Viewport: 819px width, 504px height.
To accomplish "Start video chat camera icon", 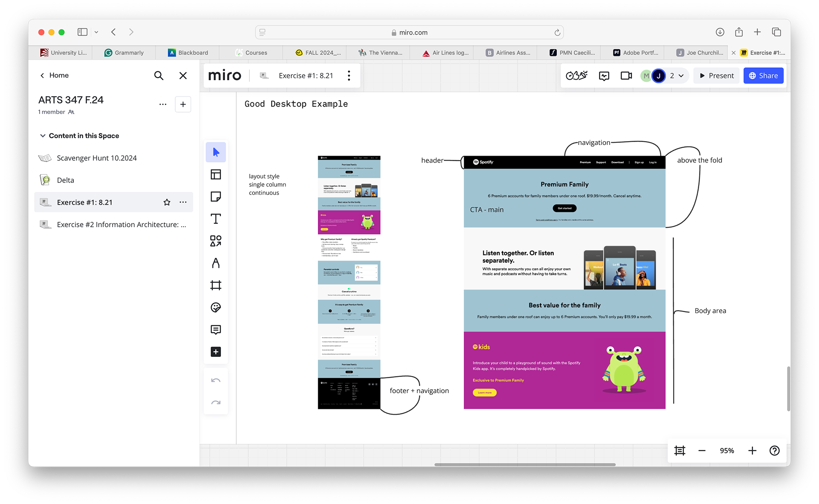I will 626,75.
